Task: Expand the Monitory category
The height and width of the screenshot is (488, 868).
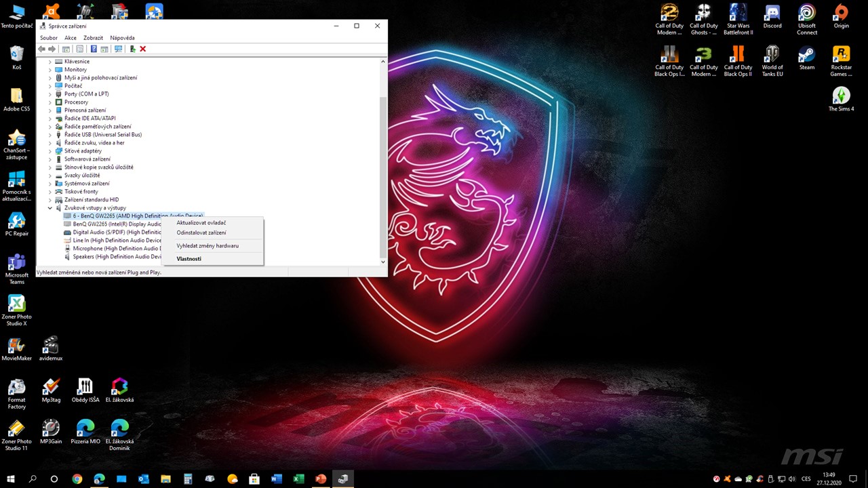Action: [x=50, y=70]
